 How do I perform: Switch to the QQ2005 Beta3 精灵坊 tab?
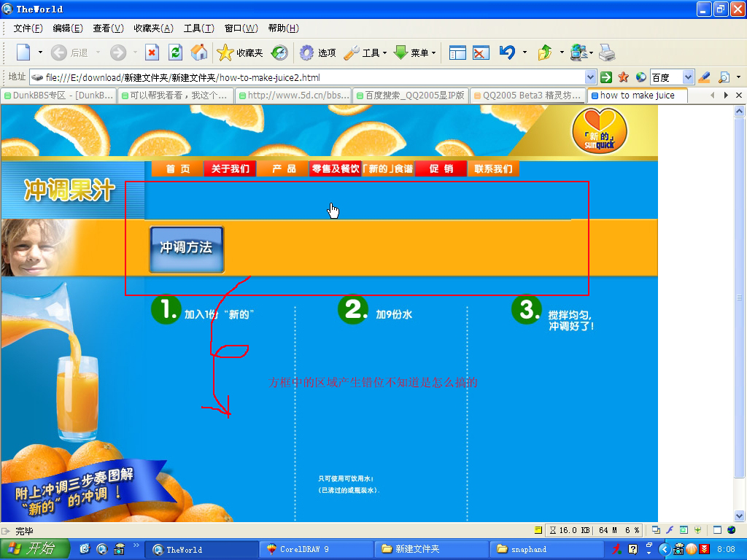tap(528, 96)
